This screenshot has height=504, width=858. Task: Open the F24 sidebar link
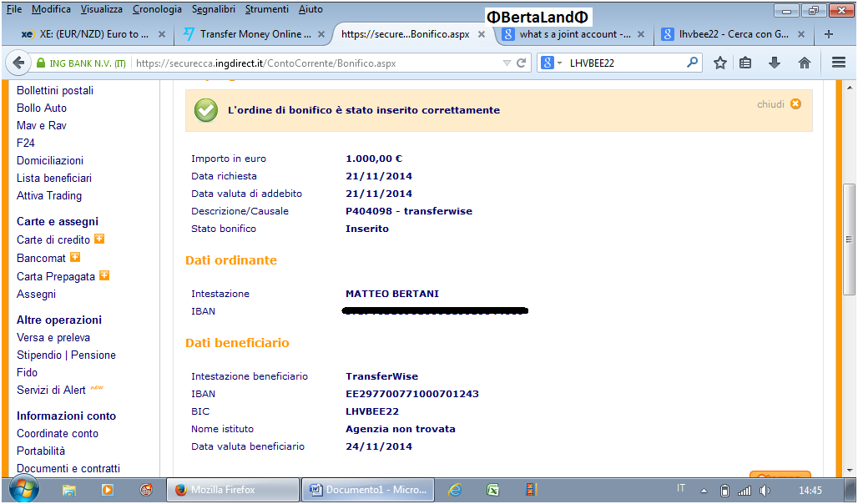coord(26,143)
